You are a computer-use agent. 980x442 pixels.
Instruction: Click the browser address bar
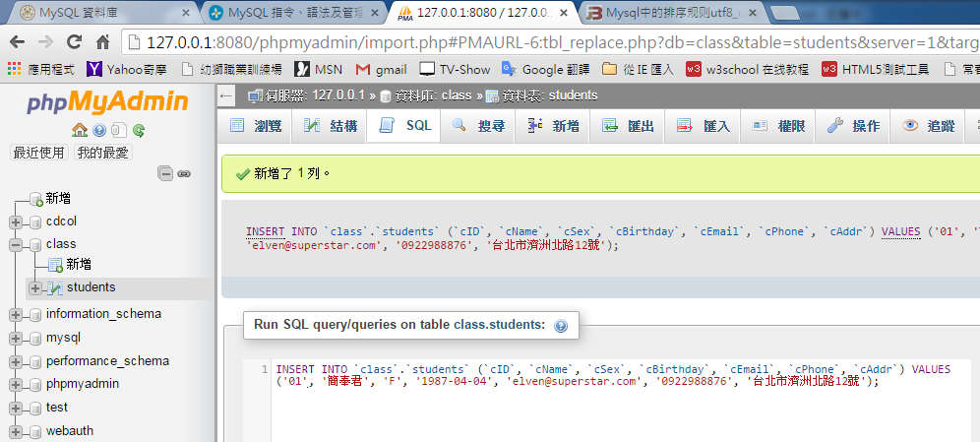point(550,42)
